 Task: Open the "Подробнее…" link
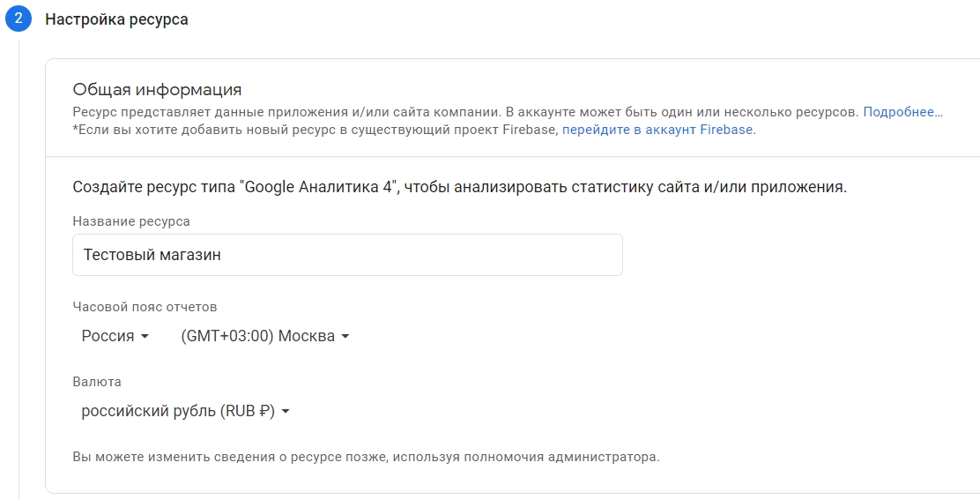(x=902, y=112)
